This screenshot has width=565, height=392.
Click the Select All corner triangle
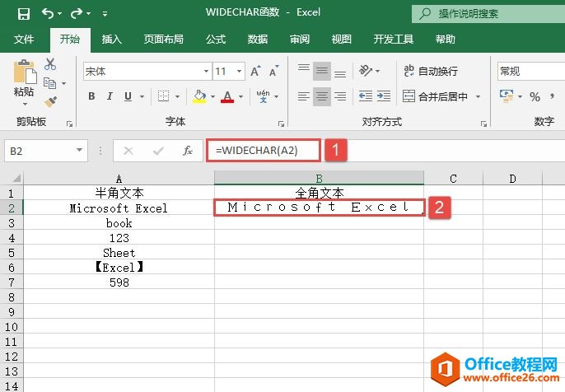pos(16,178)
